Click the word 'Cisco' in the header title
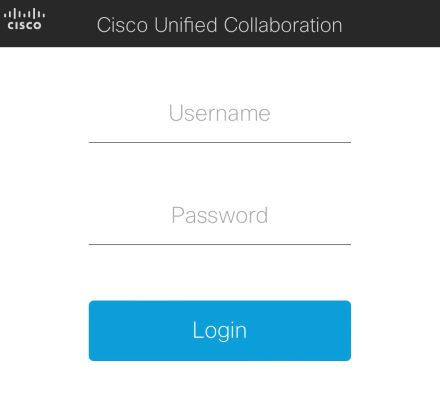The height and width of the screenshot is (400, 440). (122, 25)
